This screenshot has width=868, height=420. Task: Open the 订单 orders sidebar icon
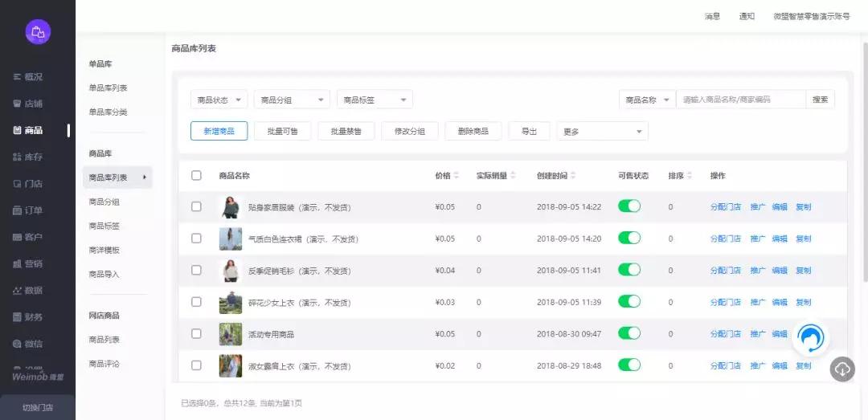coord(17,210)
